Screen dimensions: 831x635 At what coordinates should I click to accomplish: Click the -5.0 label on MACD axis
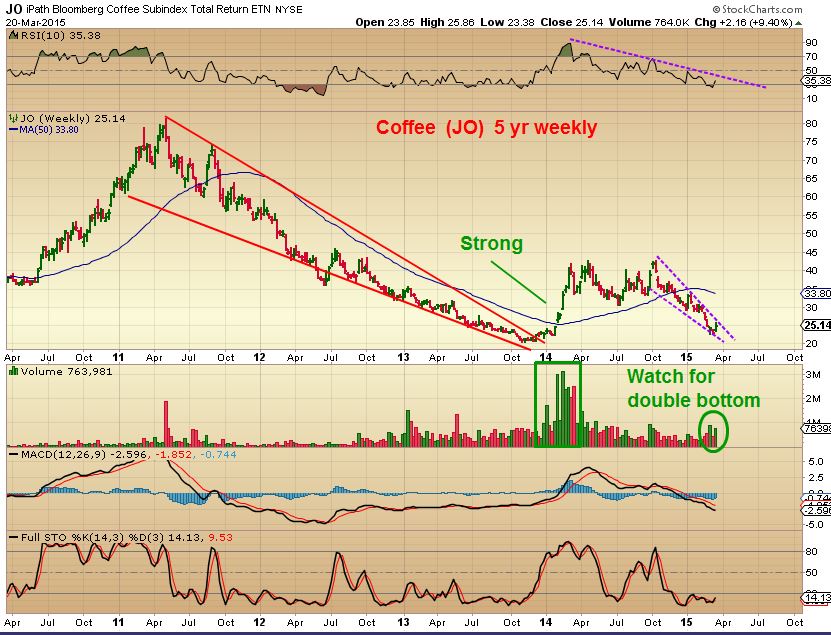tap(814, 525)
